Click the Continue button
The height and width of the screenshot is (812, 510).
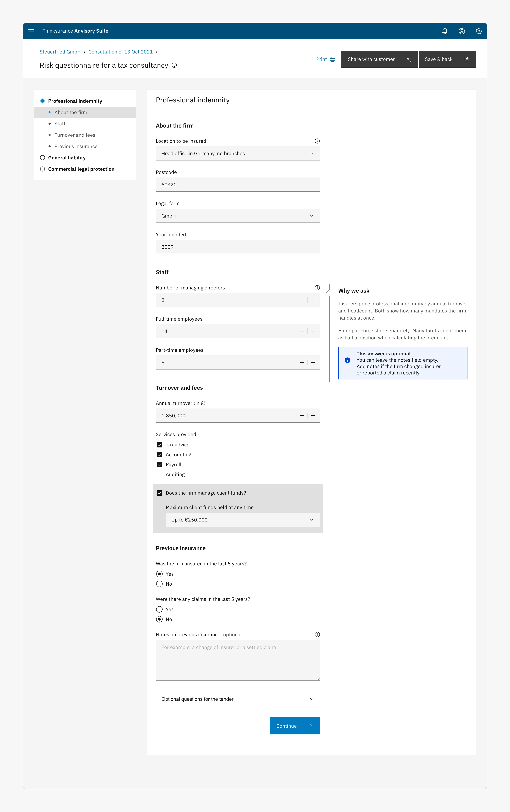click(295, 726)
